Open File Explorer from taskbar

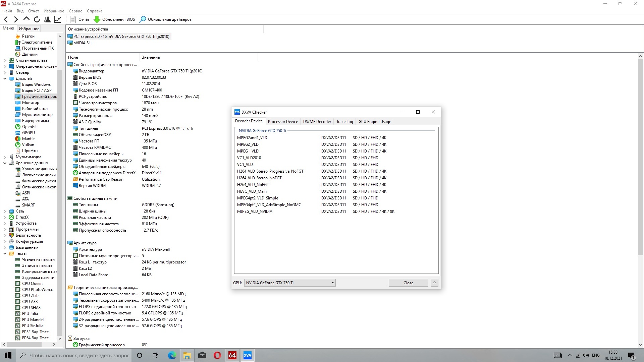point(187,355)
